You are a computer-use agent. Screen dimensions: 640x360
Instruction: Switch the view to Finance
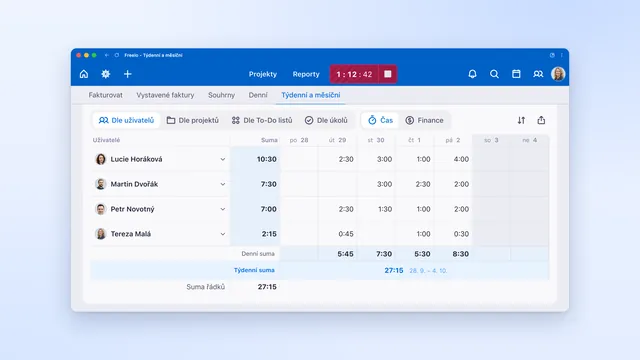click(x=424, y=120)
